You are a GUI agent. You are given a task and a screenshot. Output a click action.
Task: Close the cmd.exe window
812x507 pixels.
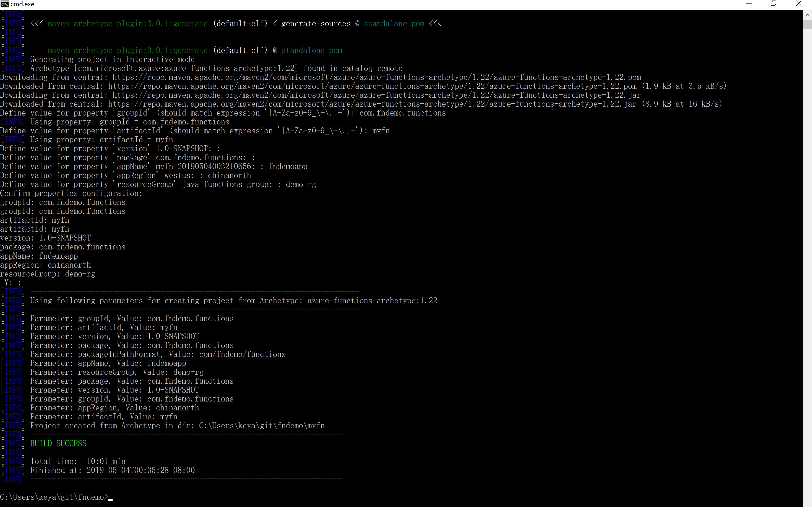[x=798, y=4]
